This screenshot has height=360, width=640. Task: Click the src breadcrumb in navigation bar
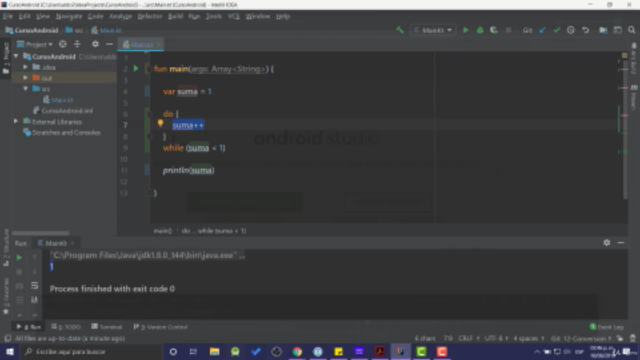tap(75, 30)
